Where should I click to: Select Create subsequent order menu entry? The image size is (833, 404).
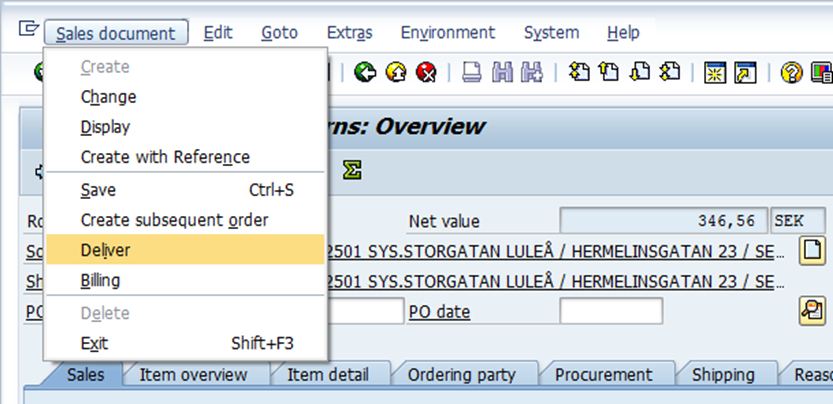[174, 219]
